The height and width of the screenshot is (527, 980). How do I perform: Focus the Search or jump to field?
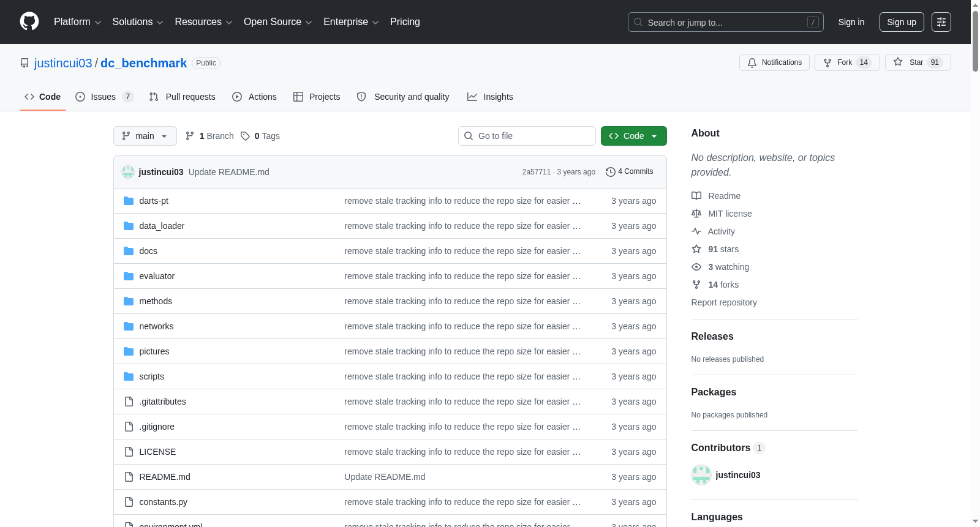726,22
